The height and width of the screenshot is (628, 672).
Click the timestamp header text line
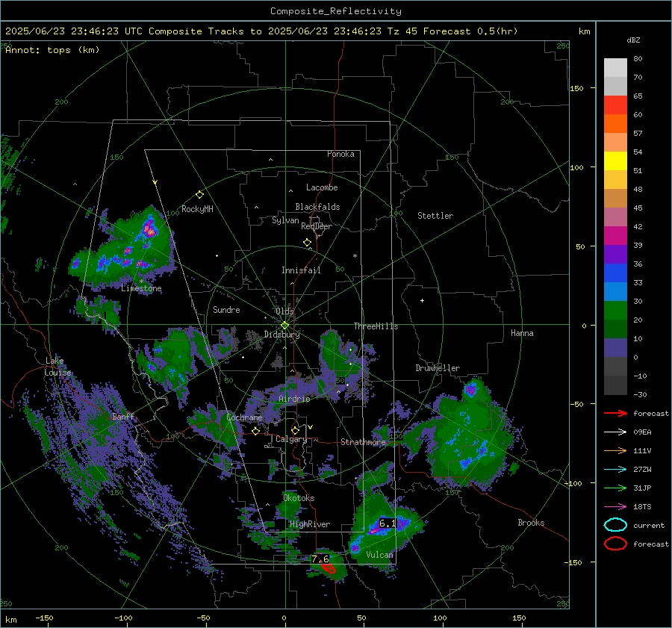[261, 31]
